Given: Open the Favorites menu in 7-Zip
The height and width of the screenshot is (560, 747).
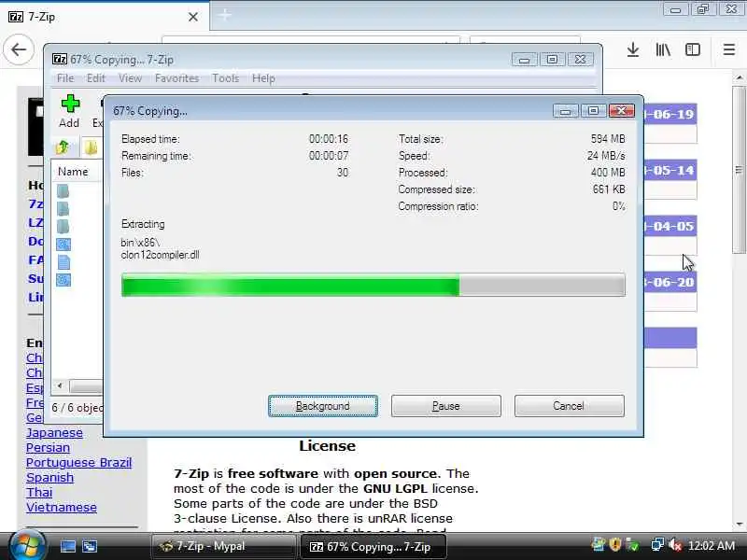Looking at the screenshot, I should [176, 78].
